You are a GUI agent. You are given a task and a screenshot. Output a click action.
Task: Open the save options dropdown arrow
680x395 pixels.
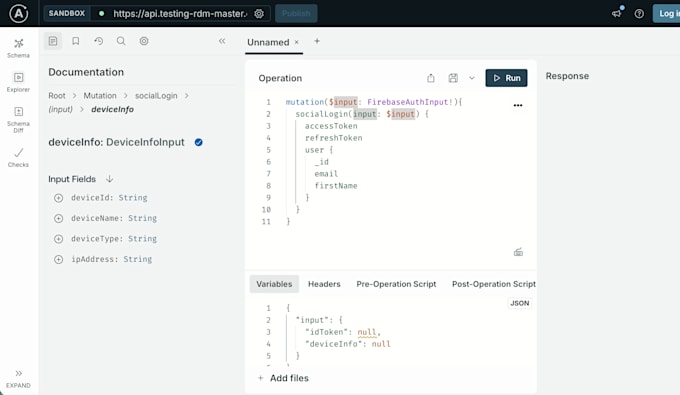[472, 78]
